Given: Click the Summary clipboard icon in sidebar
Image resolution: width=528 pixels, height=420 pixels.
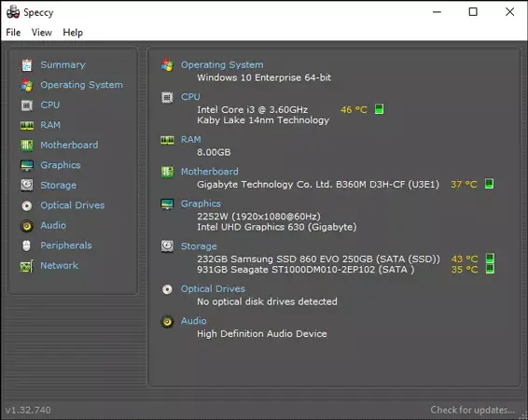Looking at the screenshot, I should (27, 65).
